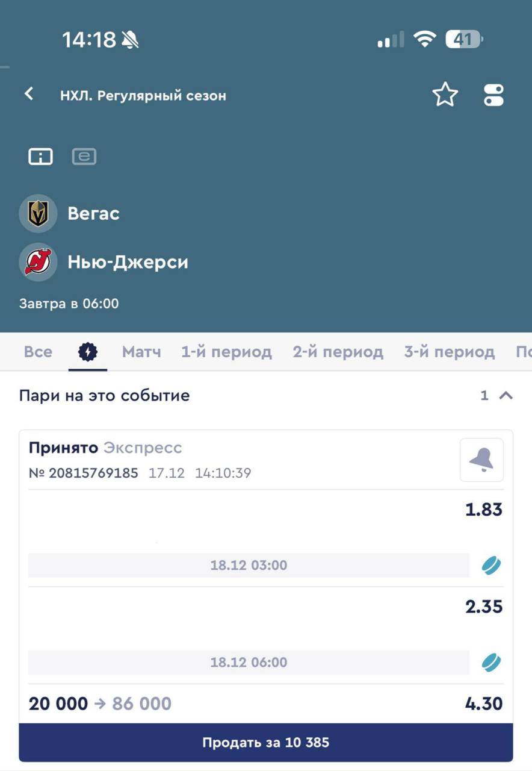Screen dimensions: 532x771
Task: Add the match to favorites with the star
Action: pyautogui.click(x=445, y=95)
